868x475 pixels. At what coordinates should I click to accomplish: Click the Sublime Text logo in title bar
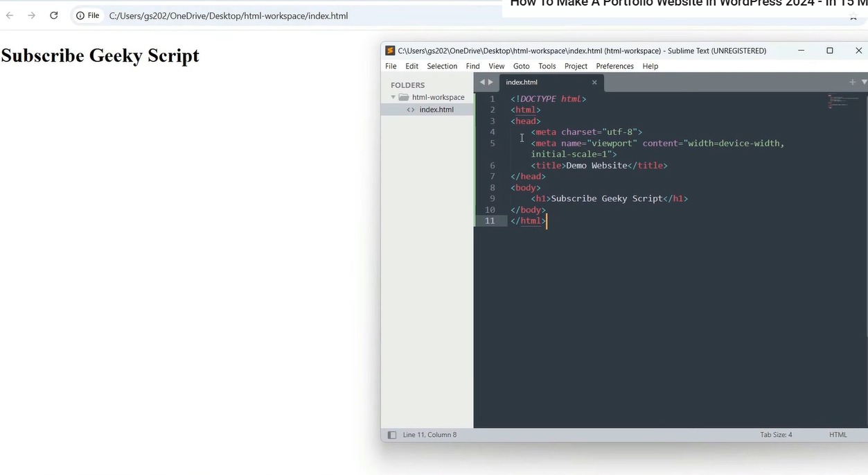[x=390, y=51]
